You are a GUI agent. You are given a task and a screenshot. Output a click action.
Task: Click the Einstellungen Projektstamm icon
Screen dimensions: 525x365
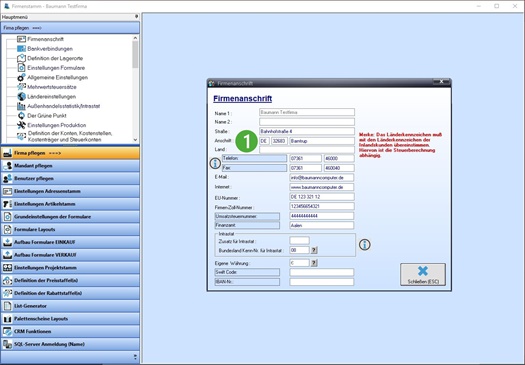click(x=7, y=268)
